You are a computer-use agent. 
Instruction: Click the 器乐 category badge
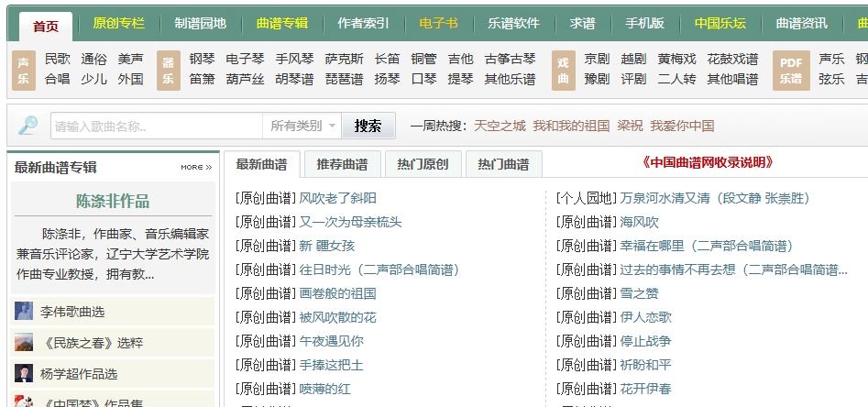tap(169, 71)
